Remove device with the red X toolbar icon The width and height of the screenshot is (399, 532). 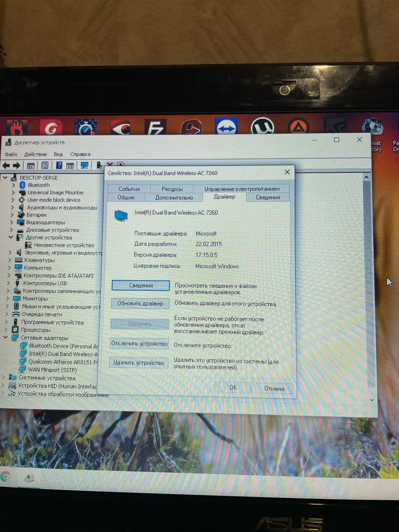pyautogui.click(x=110, y=165)
